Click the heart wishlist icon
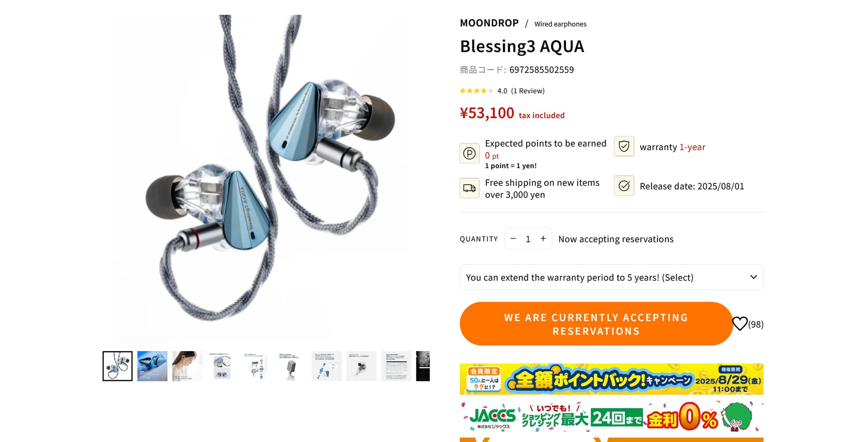Image resolution: width=868 pixels, height=442 pixels. pyautogui.click(x=740, y=324)
